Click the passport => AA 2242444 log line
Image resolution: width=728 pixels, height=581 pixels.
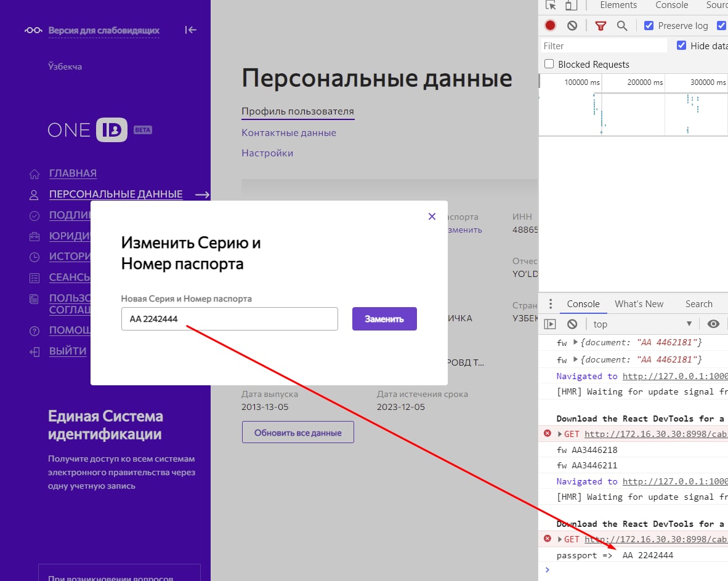(615, 556)
